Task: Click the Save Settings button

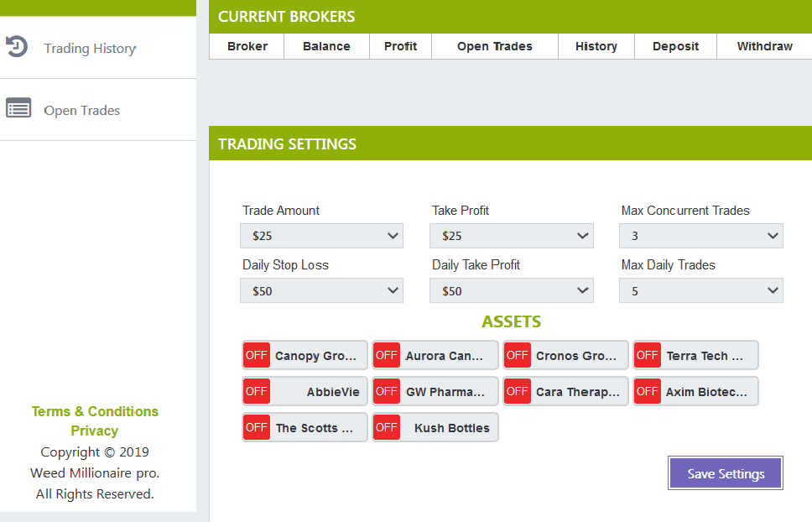Action: (x=726, y=472)
